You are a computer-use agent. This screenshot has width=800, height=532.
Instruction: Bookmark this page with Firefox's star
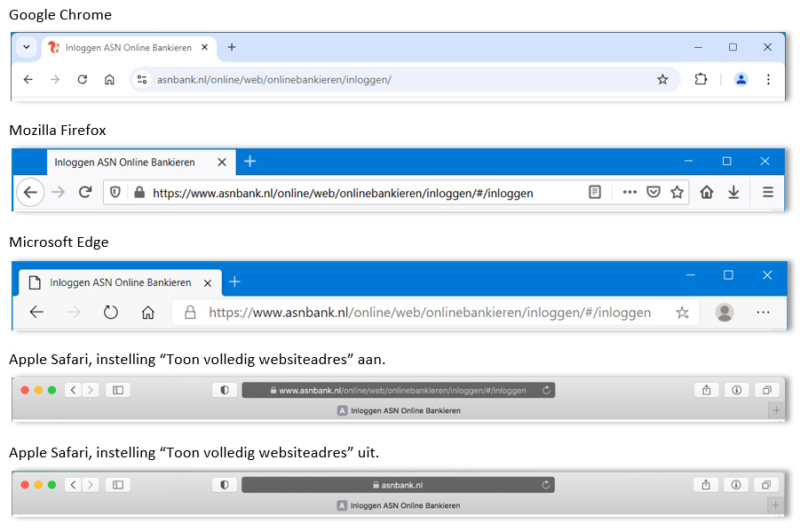[677, 192]
